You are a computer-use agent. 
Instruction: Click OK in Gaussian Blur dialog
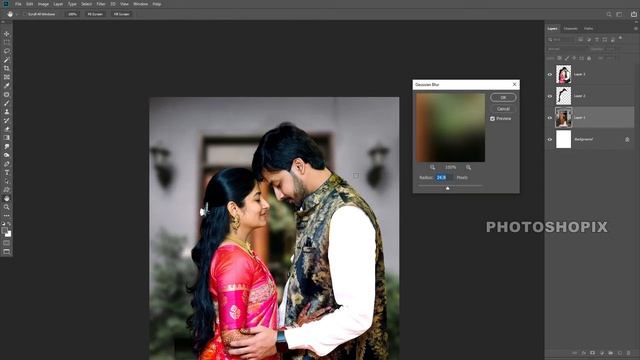[503, 98]
